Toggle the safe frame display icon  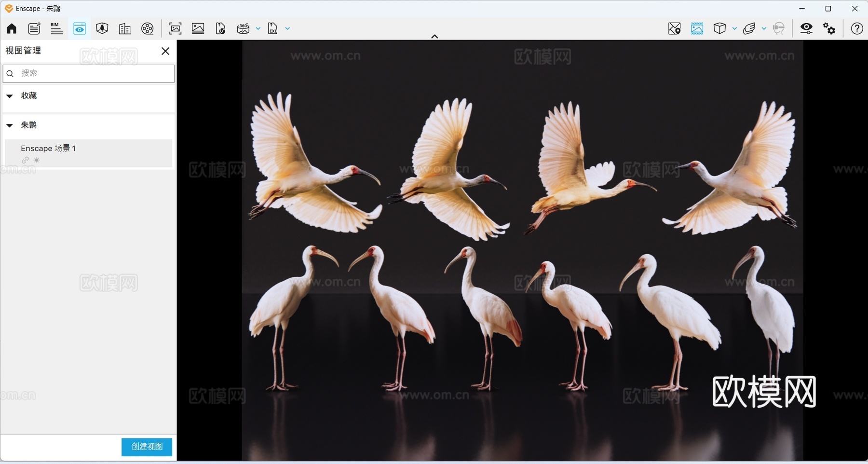(697, 28)
